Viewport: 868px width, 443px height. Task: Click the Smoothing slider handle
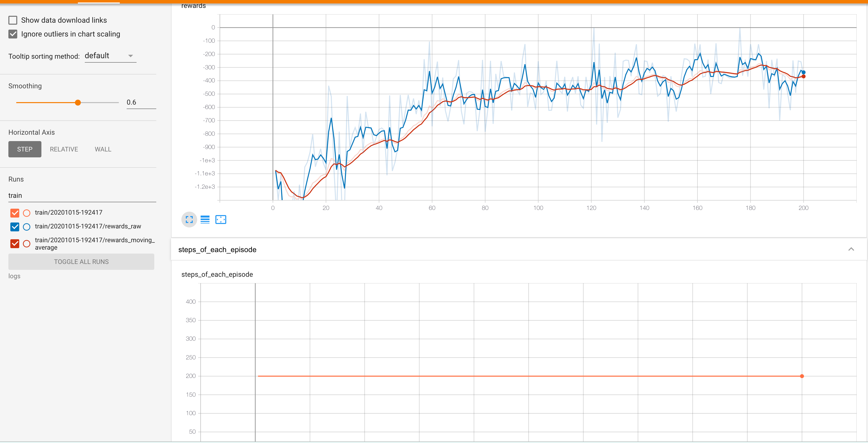pos(78,103)
